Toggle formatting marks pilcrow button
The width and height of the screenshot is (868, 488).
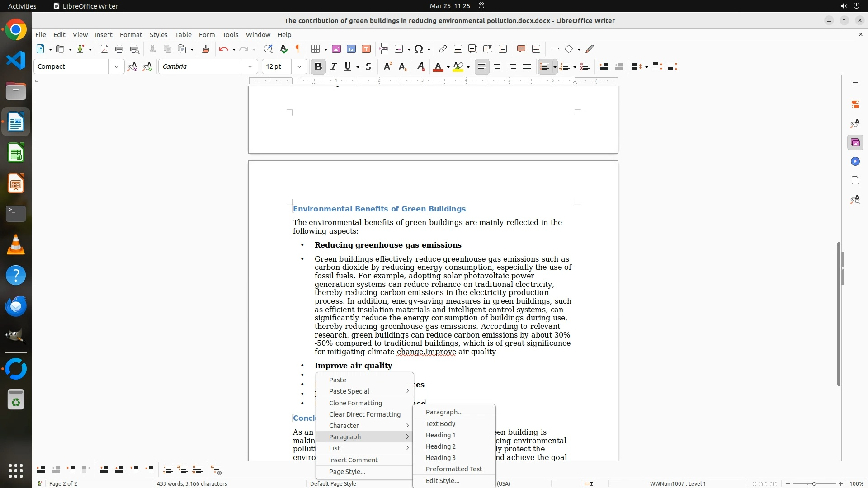(298, 49)
